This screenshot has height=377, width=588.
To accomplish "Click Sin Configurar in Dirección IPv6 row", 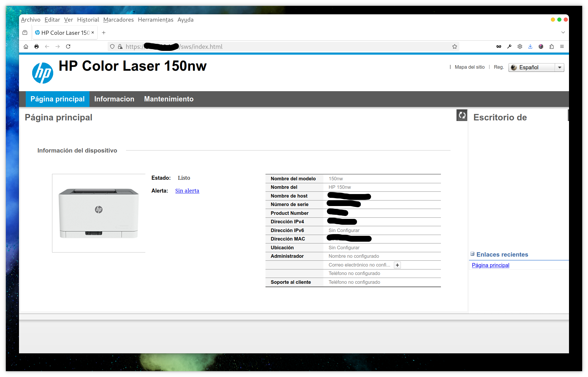I will pos(344,230).
